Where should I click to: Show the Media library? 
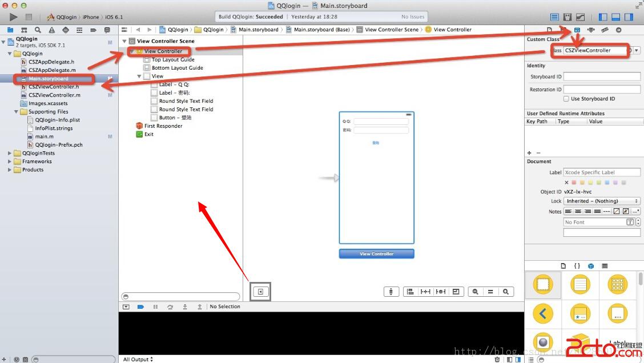coord(605,266)
